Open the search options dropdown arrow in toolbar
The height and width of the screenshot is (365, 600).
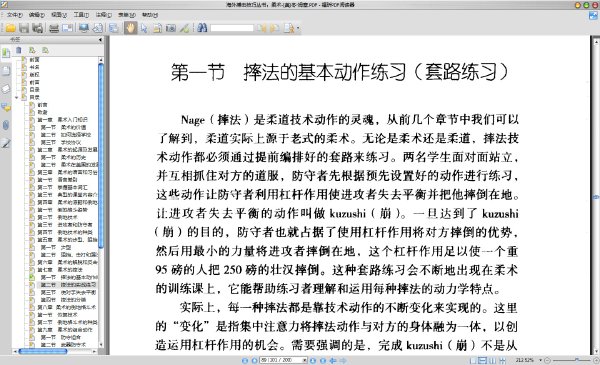coord(298,28)
